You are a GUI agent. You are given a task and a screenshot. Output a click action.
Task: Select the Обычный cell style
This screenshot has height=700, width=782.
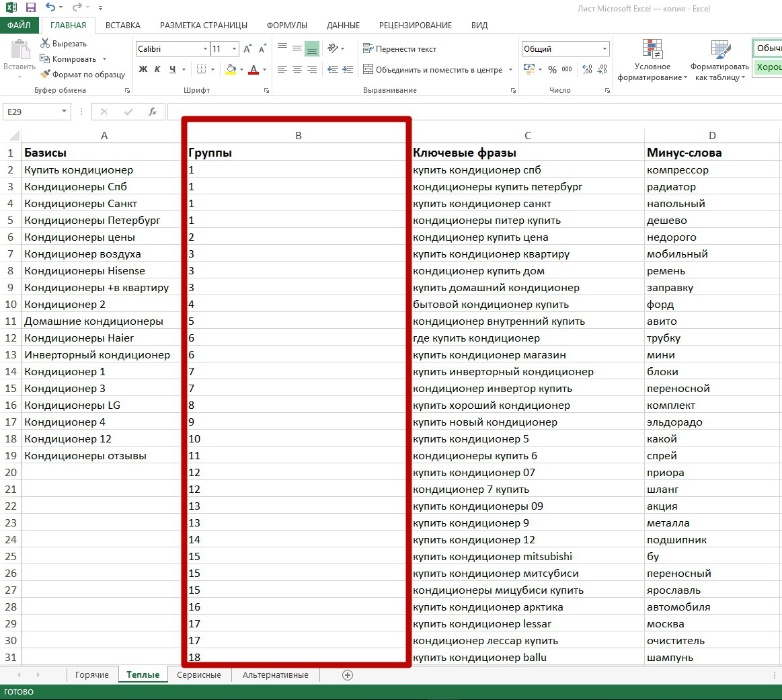click(767, 48)
